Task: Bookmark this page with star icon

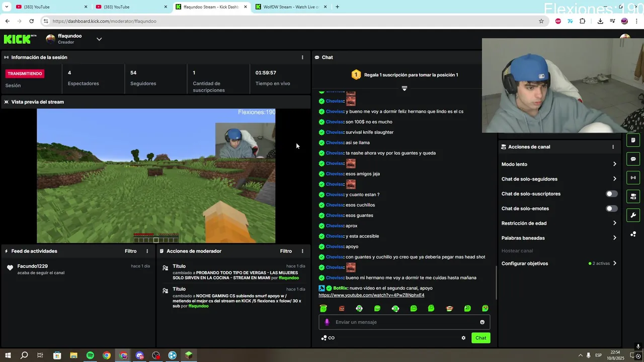Action: (541, 21)
